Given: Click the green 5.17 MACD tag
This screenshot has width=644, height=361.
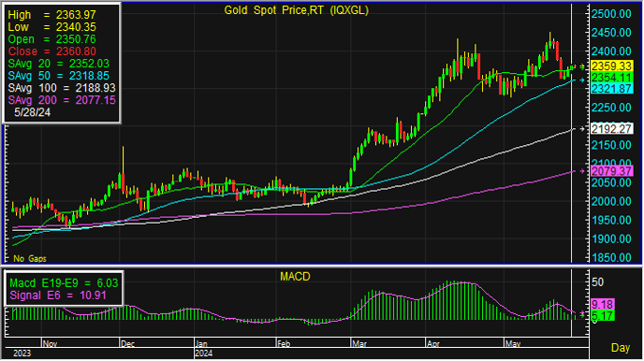Looking at the screenshot, I should point(603,316).
